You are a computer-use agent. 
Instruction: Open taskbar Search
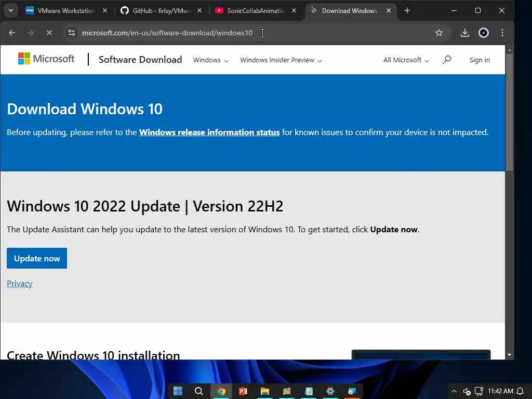(x=199, y=391)
